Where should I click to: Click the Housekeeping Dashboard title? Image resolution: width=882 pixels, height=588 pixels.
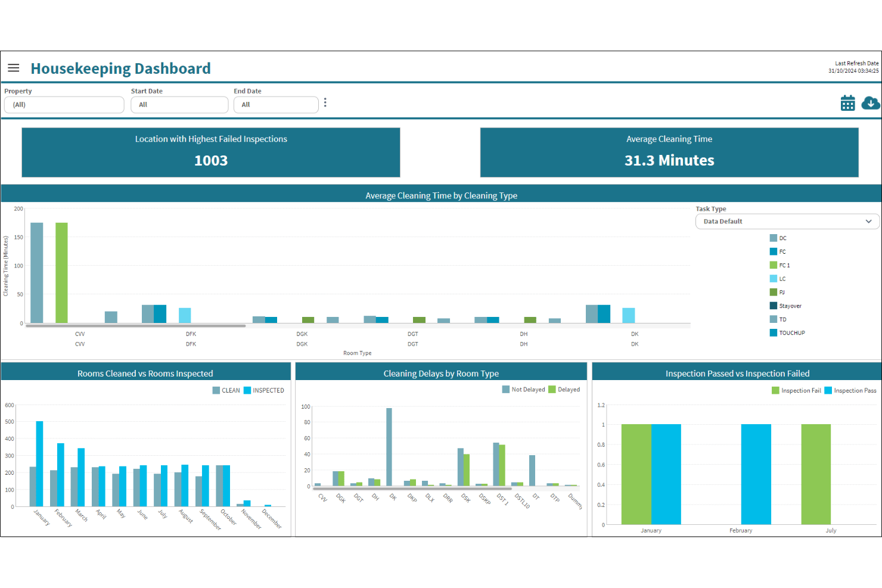click(x=121, y=69)
